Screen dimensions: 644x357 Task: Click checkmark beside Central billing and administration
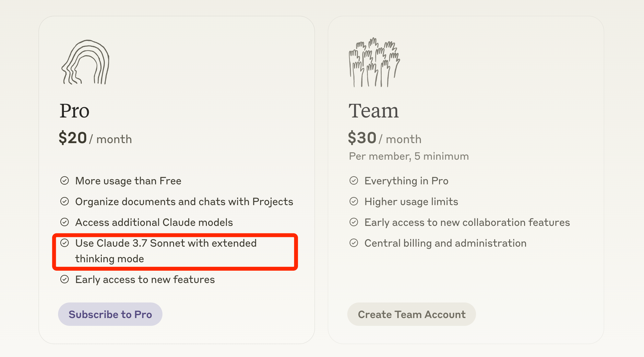pos(354,243)
